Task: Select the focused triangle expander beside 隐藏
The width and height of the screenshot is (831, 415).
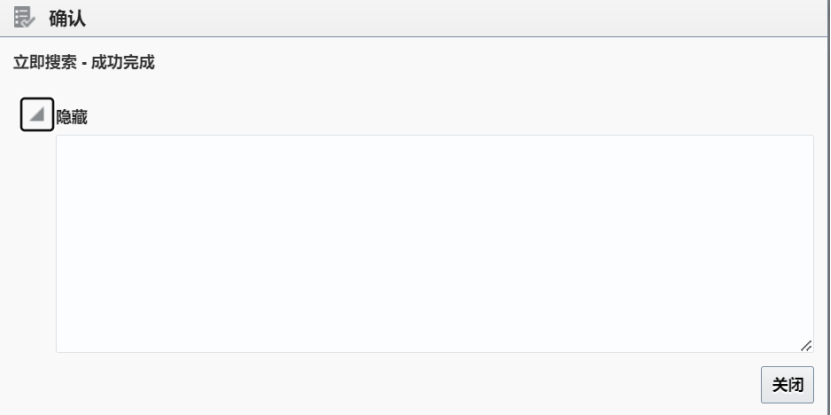Action: click(37, 114)
